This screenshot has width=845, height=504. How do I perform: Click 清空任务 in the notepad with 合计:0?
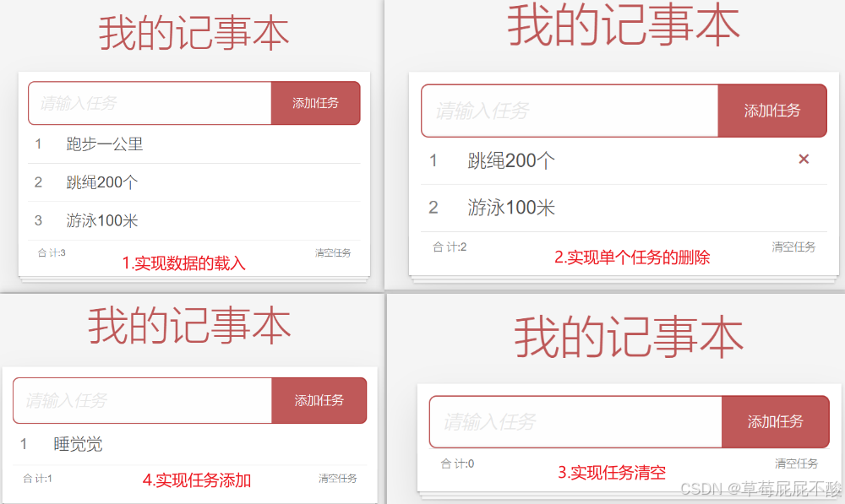pos(797,463)
